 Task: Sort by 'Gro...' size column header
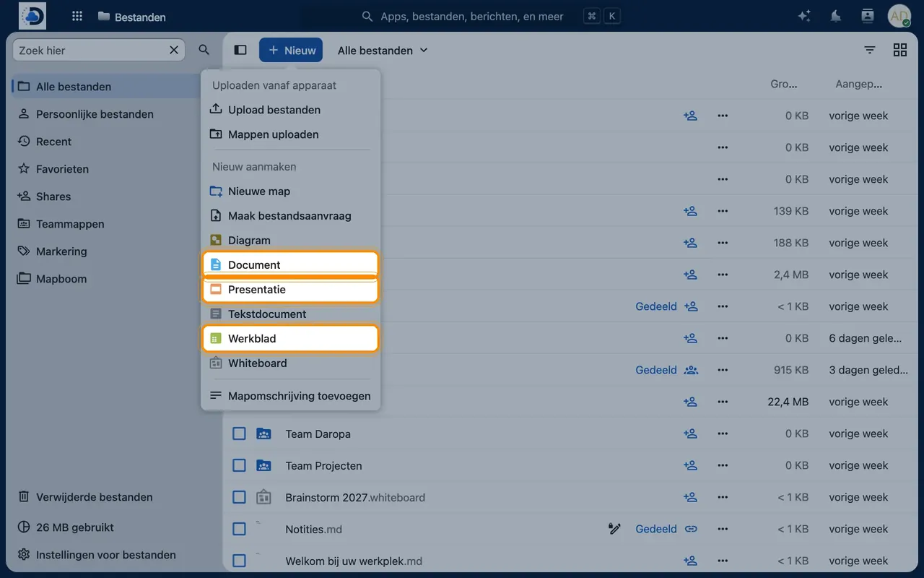(784, 84)
